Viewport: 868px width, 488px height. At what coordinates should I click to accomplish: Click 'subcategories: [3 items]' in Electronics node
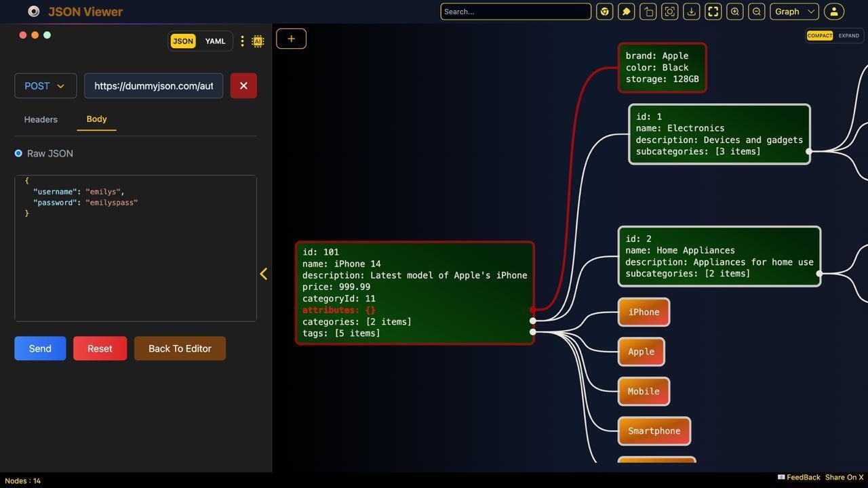[x=698, y=152]
